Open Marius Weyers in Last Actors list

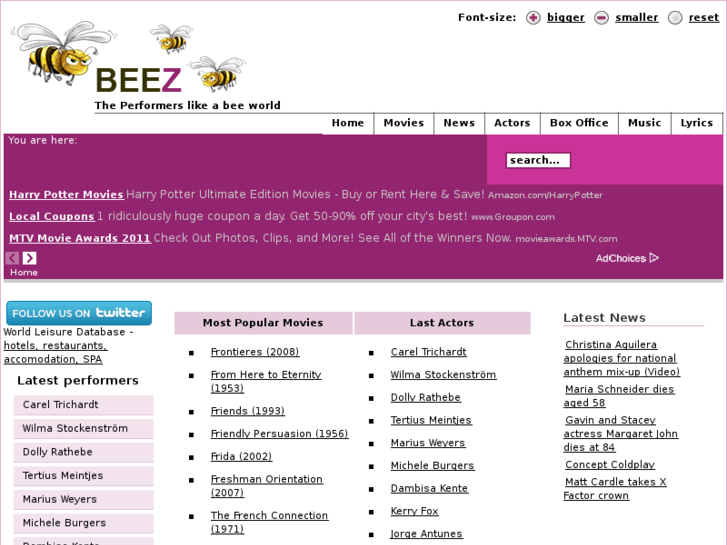[x=427, y=443]
